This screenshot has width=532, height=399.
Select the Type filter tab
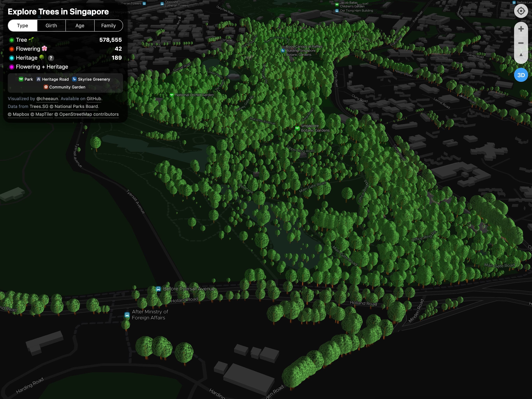tap(22, 25)
